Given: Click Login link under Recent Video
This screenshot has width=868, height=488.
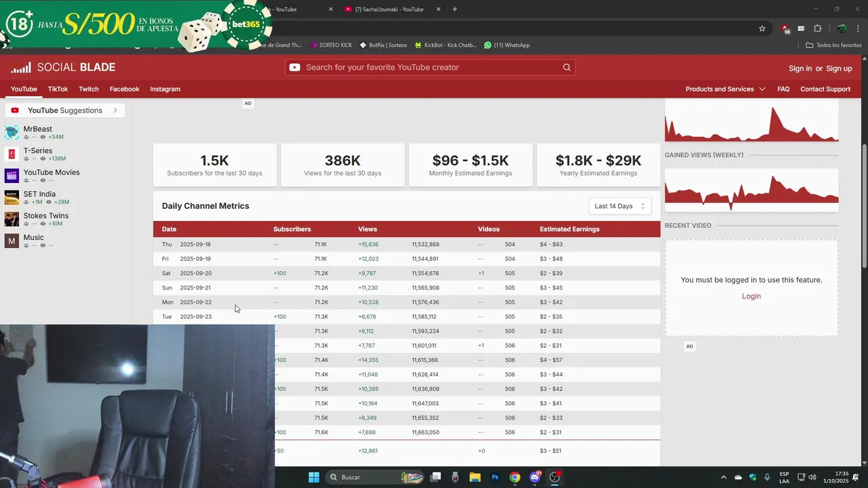Looking at the screenshot, I should click(x=751, y=296).
